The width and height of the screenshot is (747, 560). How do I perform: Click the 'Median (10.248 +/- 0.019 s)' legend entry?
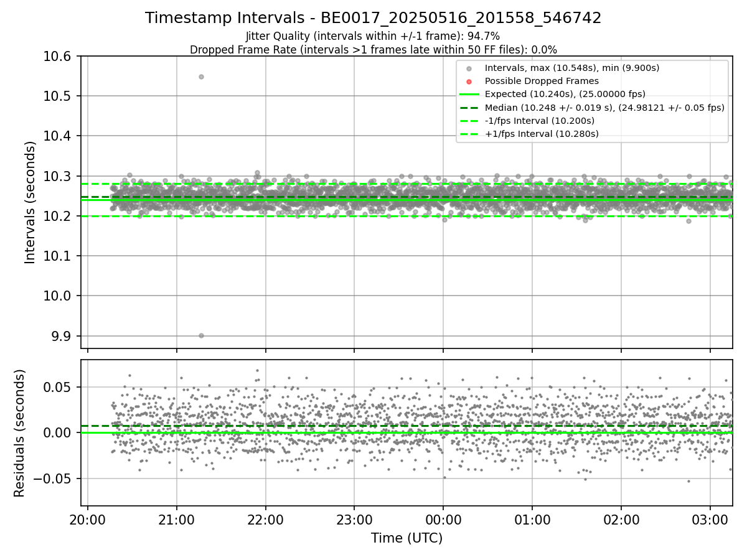(604, 108)
